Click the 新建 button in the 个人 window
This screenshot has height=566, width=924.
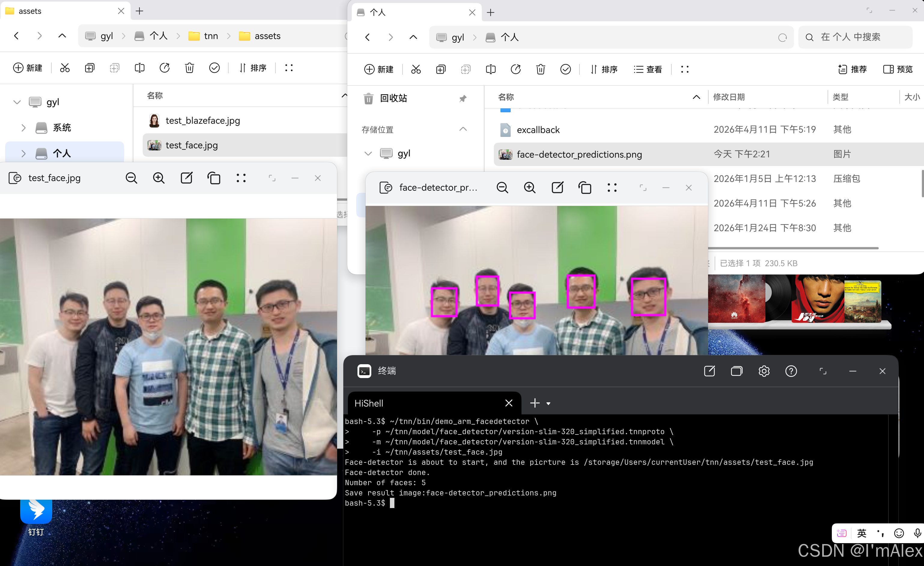tap(379, 69)
